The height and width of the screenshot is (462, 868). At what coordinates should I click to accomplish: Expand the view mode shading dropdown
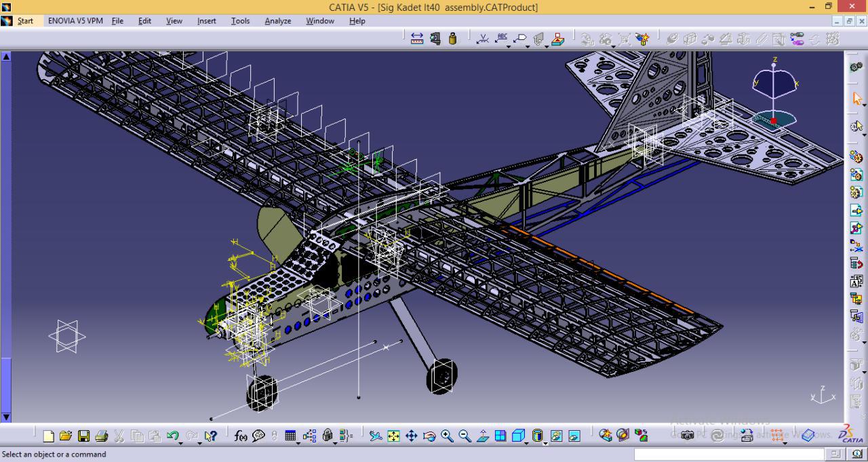545,443
